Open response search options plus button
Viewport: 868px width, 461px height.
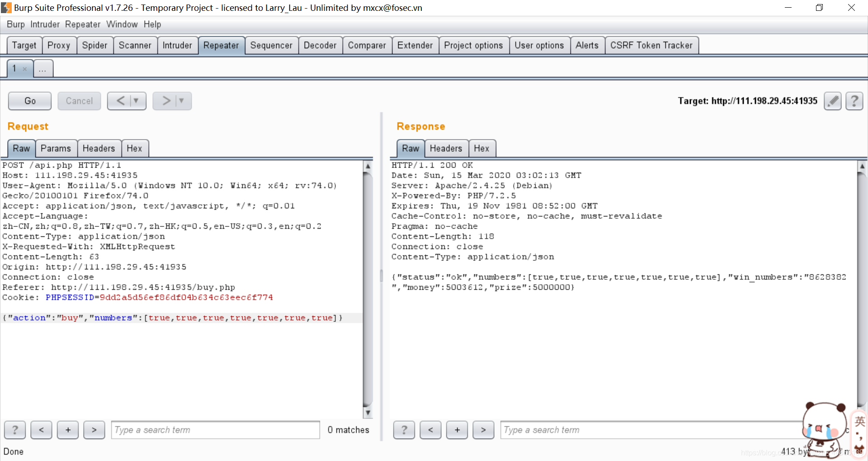click(457, 430)
